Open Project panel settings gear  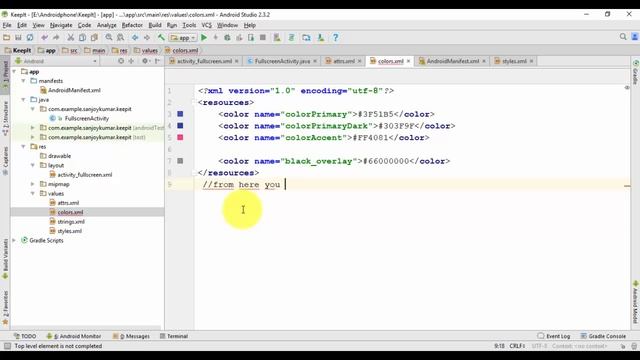pos(145,61)
